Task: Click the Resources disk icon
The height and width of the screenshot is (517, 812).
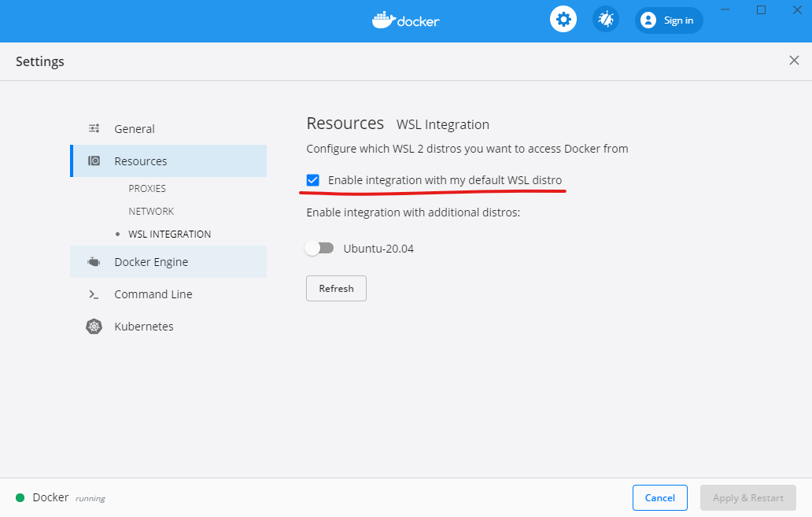Action: pos(94,161)
